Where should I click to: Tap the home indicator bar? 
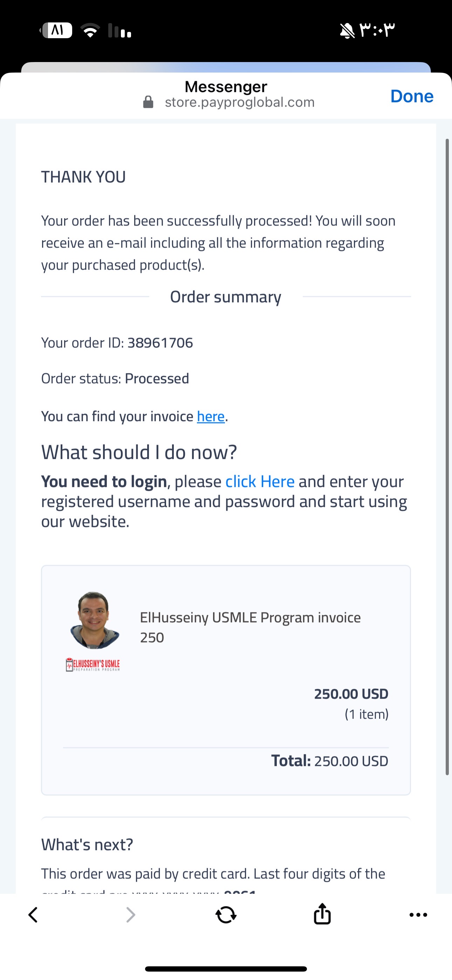pos(226,968)
